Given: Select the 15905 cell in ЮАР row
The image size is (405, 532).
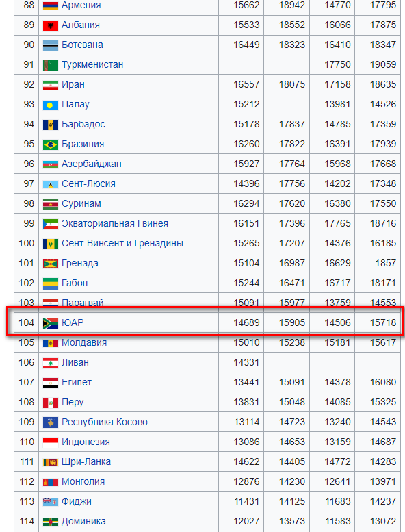Looking at the screenshot, I should pyautogui.click(x=287, y=322).
